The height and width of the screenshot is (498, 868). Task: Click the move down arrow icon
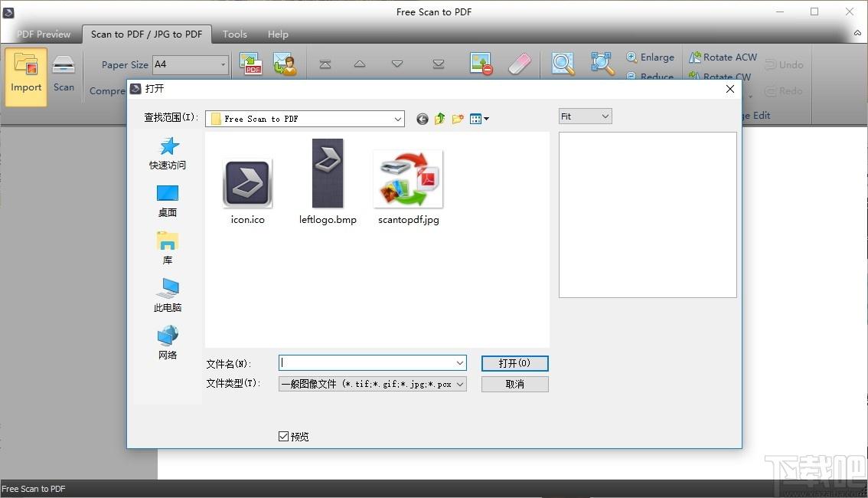pos(397,64)
